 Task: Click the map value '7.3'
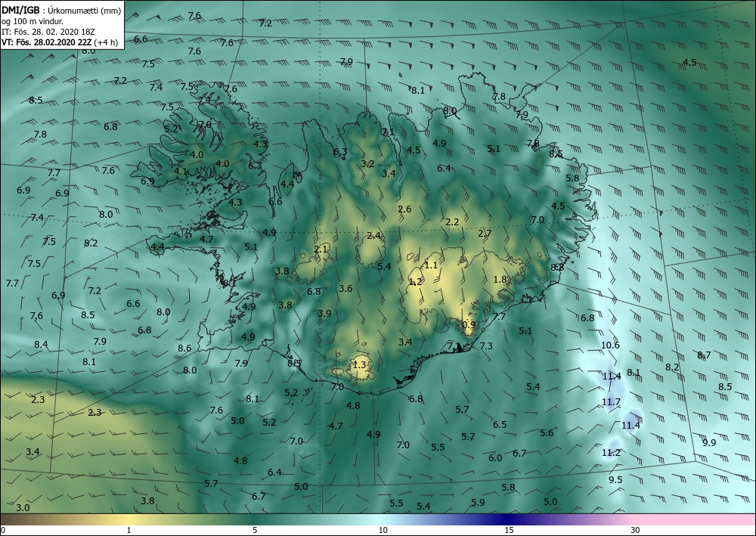tap(486, 346)
